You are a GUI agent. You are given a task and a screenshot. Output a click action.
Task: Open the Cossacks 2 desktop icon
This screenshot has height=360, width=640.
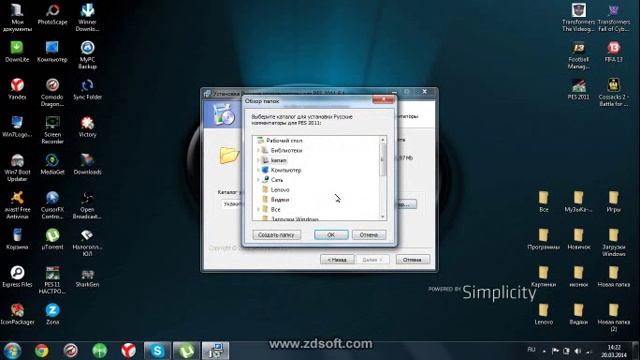[x=613, y=92]
